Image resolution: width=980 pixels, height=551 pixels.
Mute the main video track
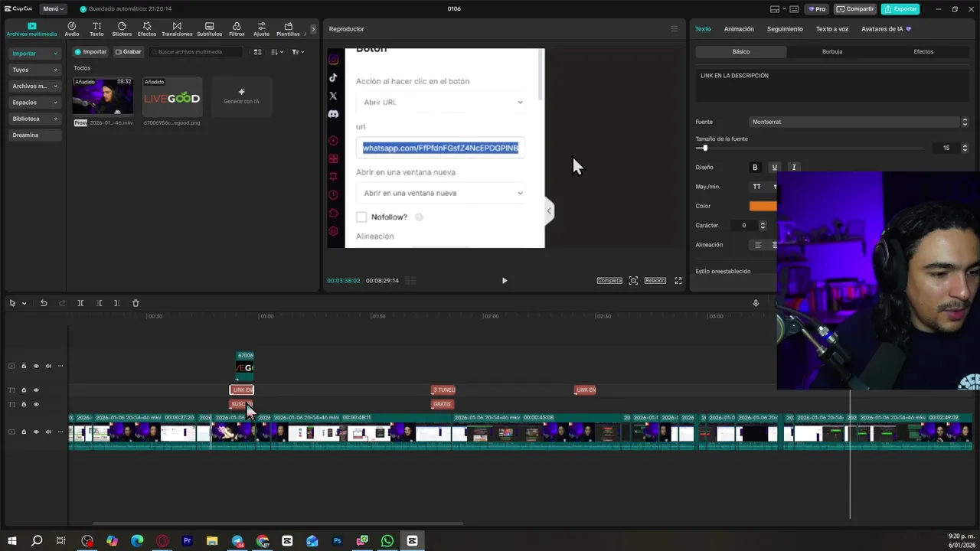pos(47,432)
